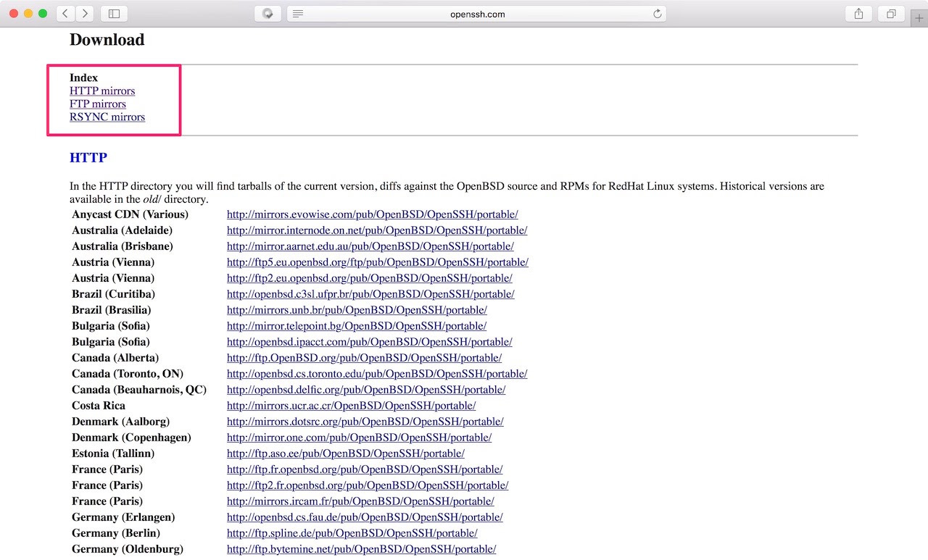Viewport: 928px width, 560px height.
Task: Click the Germany (Oldenburg) label
Action: pos(128,549)
